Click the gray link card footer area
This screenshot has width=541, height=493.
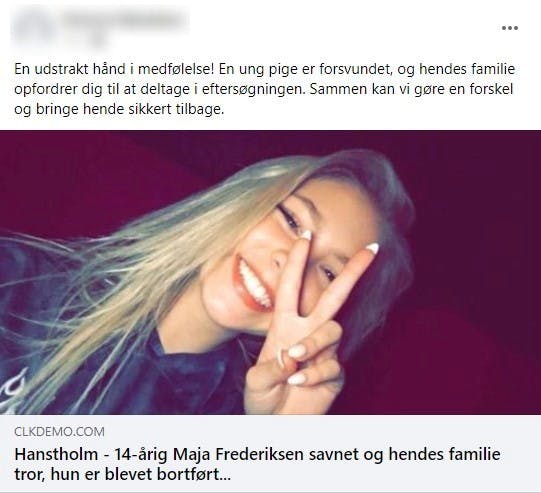270,454
